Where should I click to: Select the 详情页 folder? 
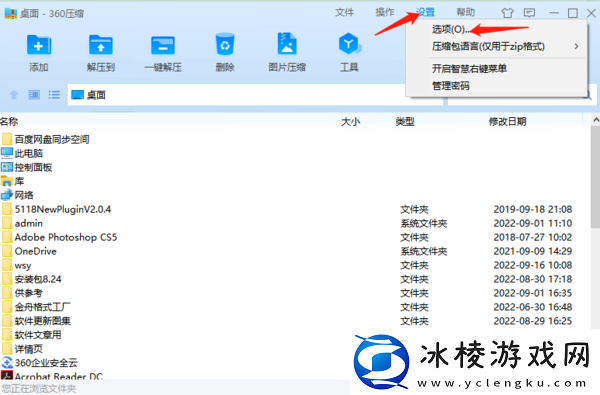pyautogui.click(x=29, y=349)
